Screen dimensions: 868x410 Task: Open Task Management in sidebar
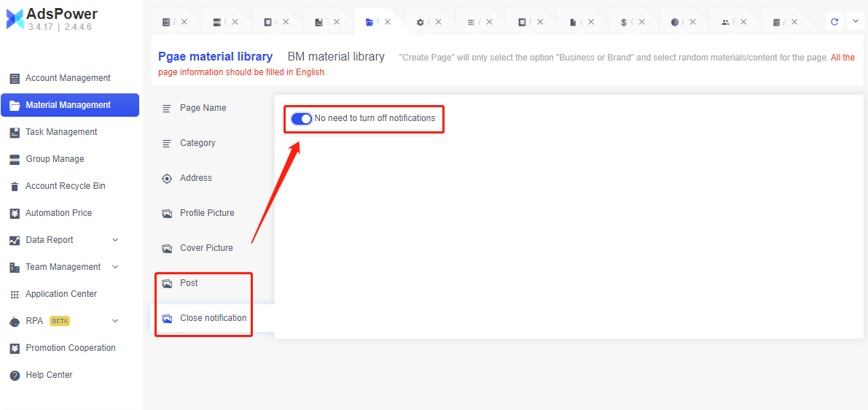61,132
